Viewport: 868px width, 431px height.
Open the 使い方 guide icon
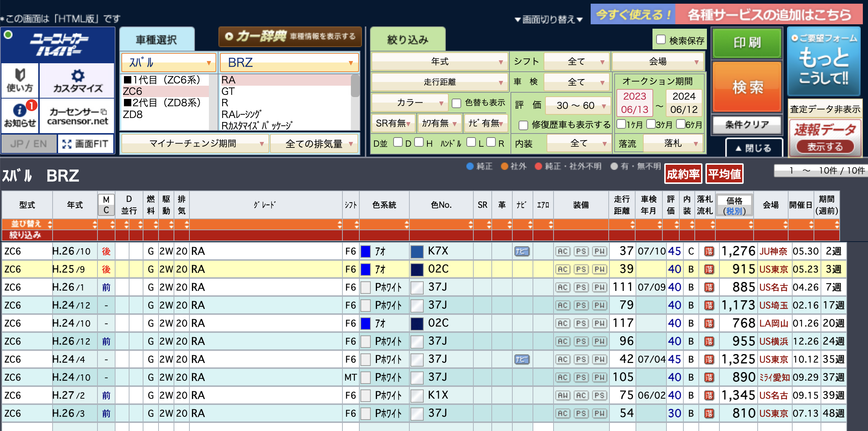[x=20, y=80]
